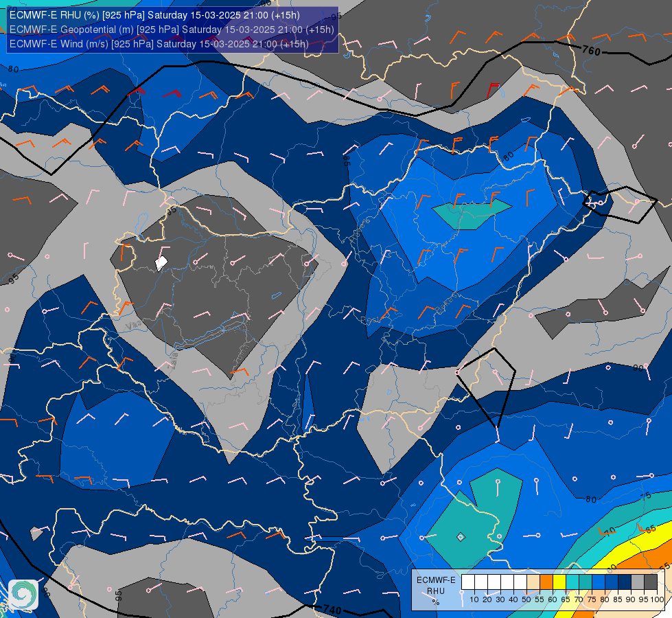Image resolution: width=672 pixels, height=618 pixels.
Task: Pick the medium blue 80-85% legend swatch
Action: click(x=612, y=582)
